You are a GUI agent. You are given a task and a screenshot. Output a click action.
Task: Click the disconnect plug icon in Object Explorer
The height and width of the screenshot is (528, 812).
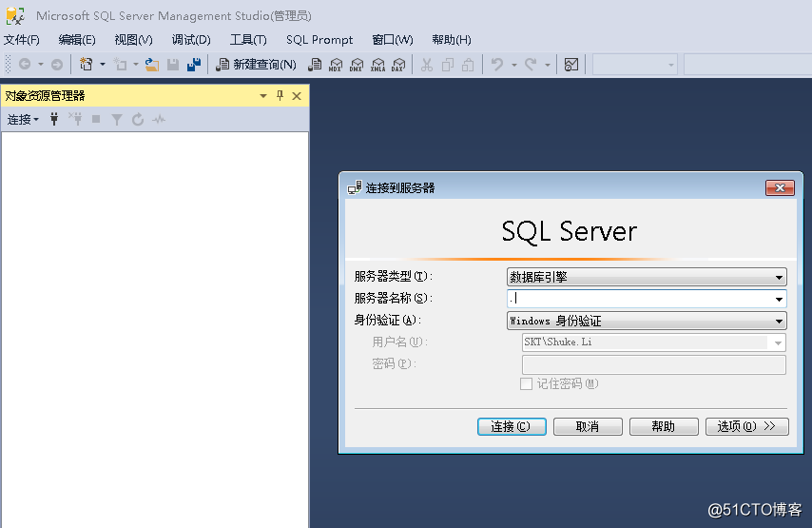(75, 120)
